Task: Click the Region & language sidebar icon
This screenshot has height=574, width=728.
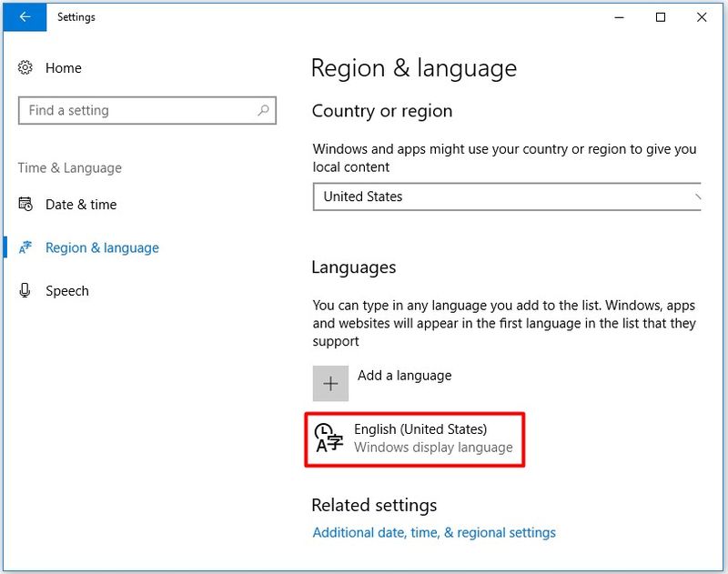Action: (25, 247)
